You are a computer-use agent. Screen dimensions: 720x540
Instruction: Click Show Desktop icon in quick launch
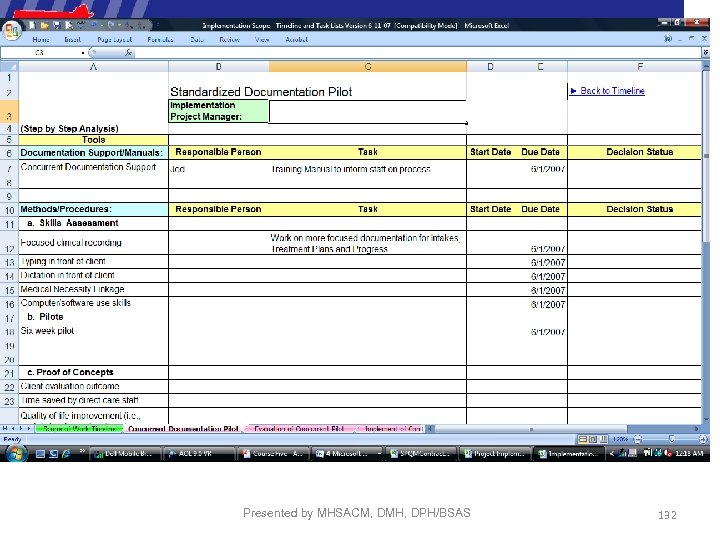coord(40,454)
